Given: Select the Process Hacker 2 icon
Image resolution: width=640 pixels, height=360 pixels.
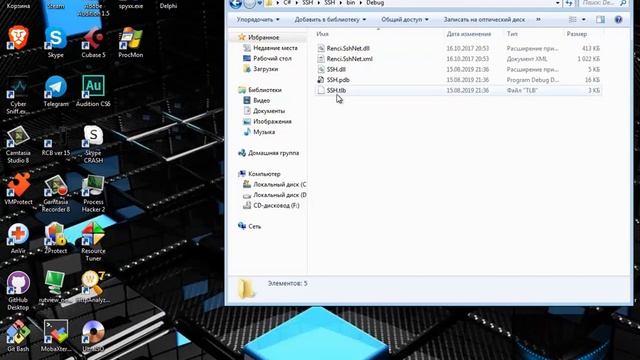Looking at the screenshot, I should (93, 193).
